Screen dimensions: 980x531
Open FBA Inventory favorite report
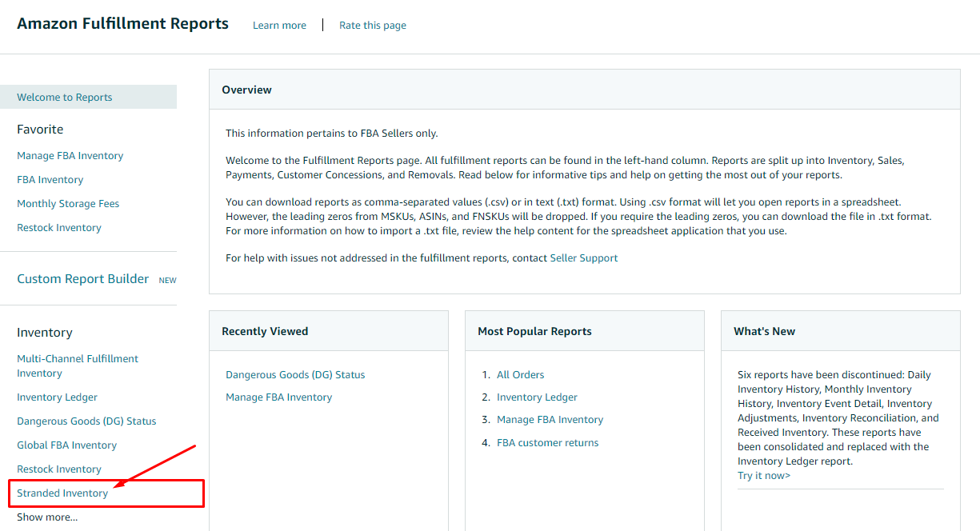tap(50, 180)
